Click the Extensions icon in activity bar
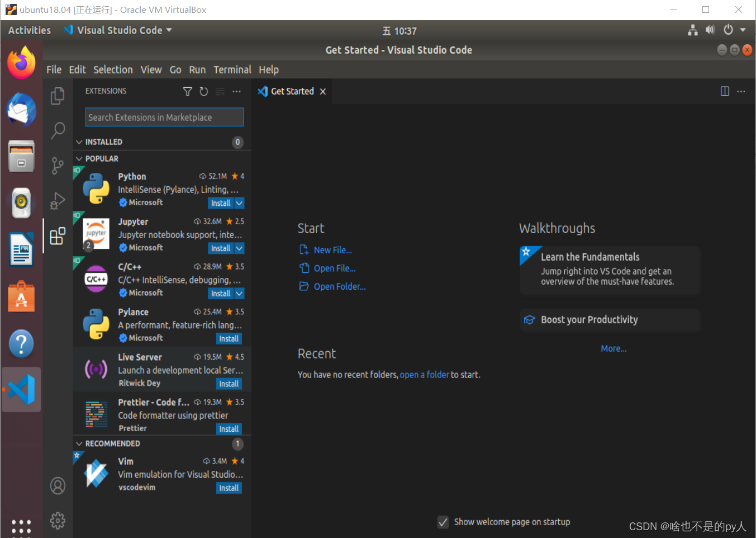The width and height of the screenshot is (756, 538). (58, 236)
